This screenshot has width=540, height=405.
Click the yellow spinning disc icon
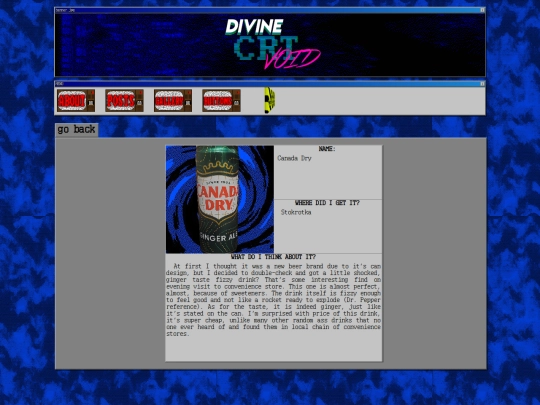tap(270, 100)
